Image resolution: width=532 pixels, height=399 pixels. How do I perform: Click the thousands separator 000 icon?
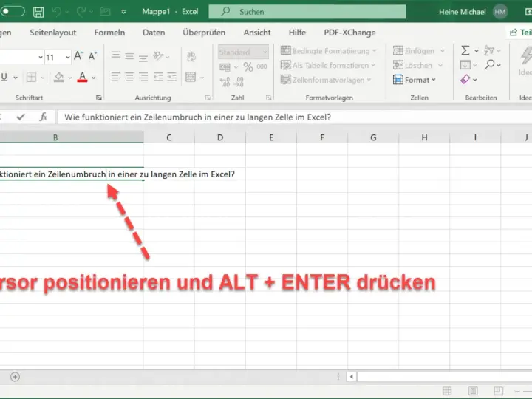click(262, 66)
